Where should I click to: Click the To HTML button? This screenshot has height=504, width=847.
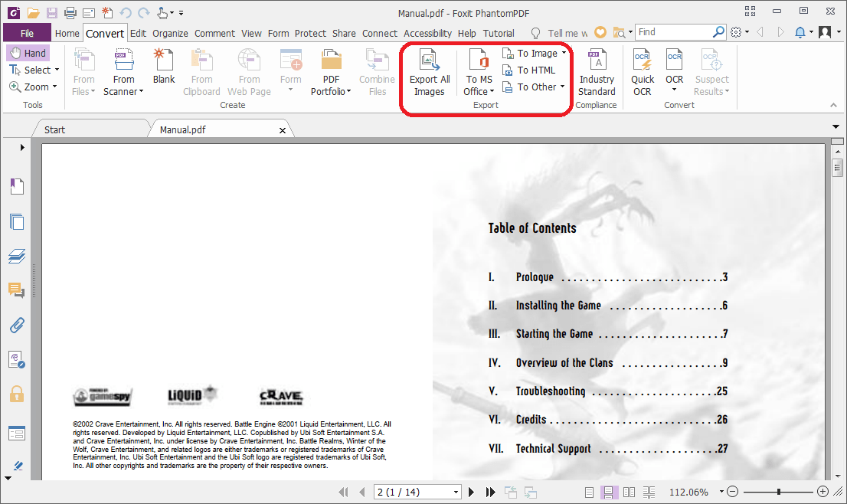coord(528,70)
